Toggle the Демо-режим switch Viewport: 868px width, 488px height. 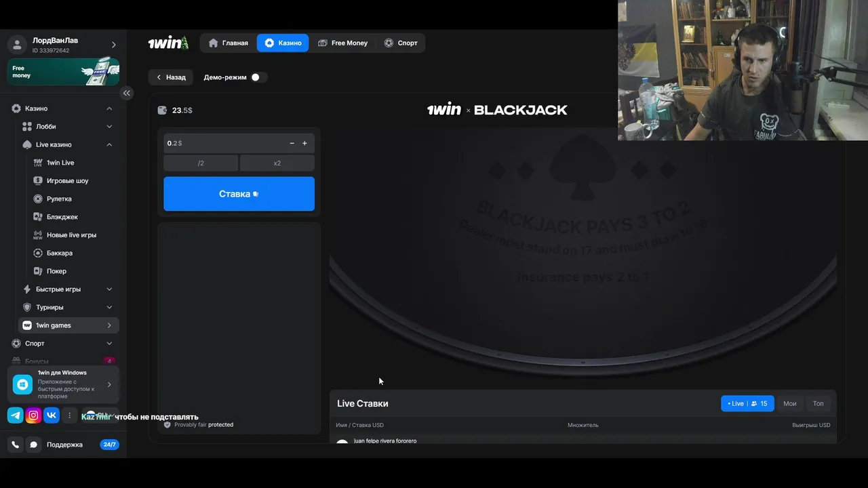pyautogui.click(x=258, y=77)
